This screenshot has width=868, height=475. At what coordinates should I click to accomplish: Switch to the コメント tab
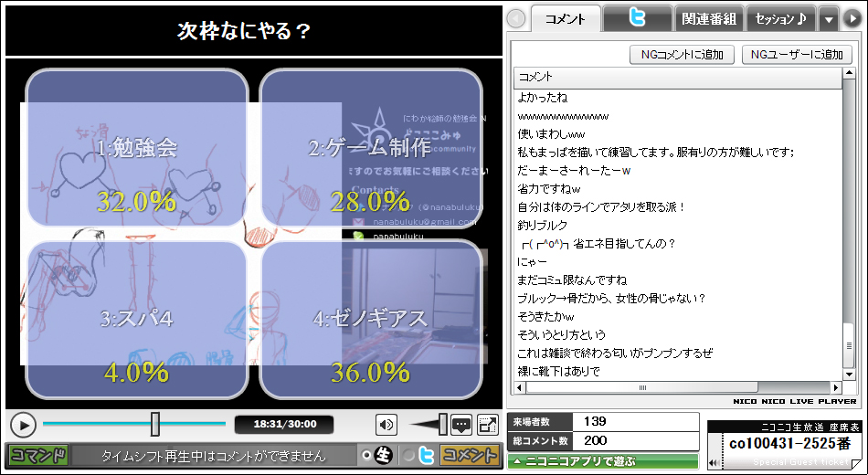(x=566, y=19)
